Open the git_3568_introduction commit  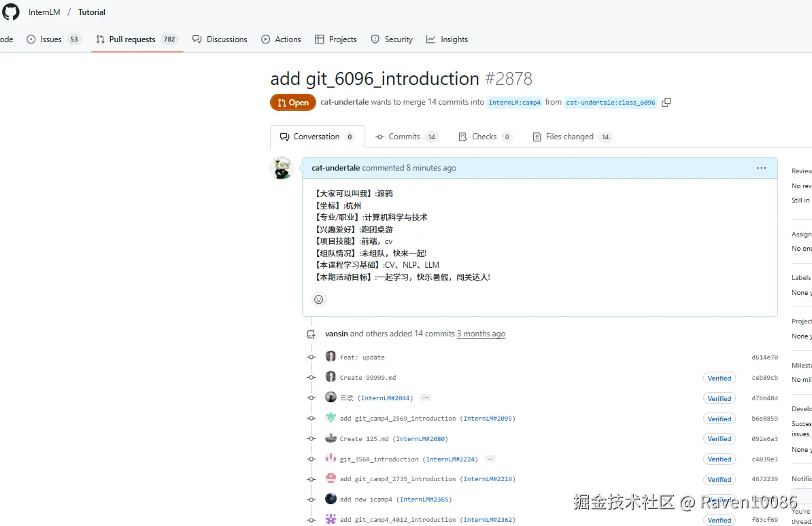379,459
